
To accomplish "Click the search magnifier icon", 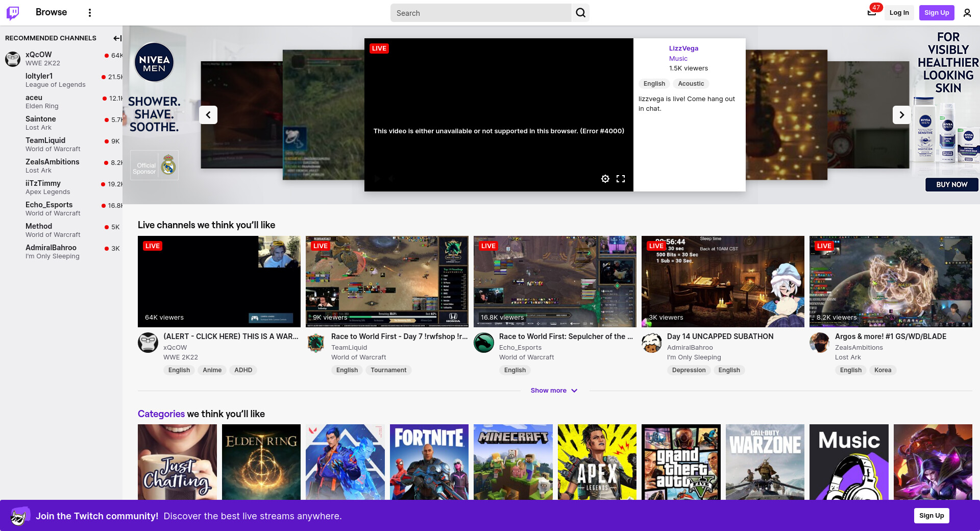I will (580, 13).
